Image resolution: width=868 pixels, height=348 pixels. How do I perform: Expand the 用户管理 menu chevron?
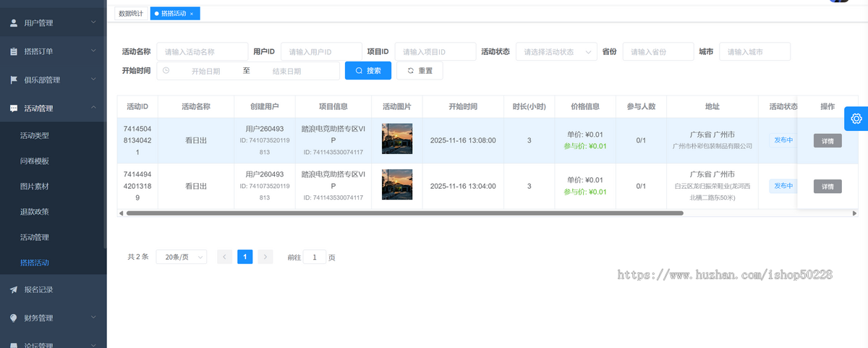click(93, 23)
